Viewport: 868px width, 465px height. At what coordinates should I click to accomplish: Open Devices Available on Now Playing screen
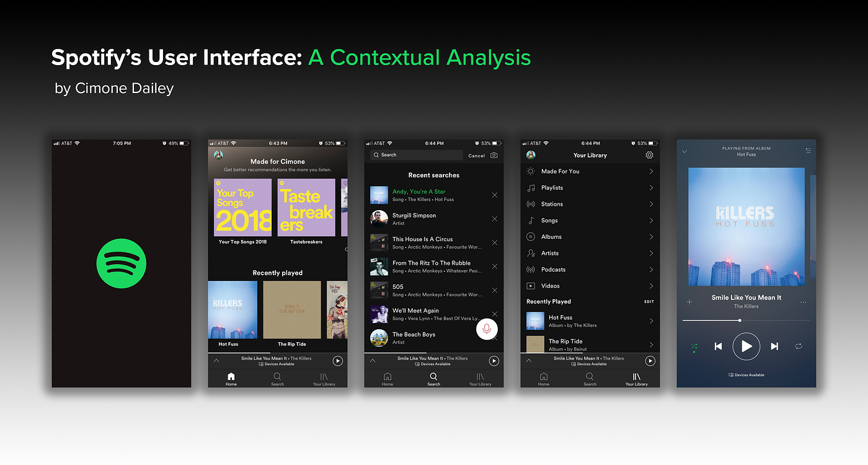(746, 374)
